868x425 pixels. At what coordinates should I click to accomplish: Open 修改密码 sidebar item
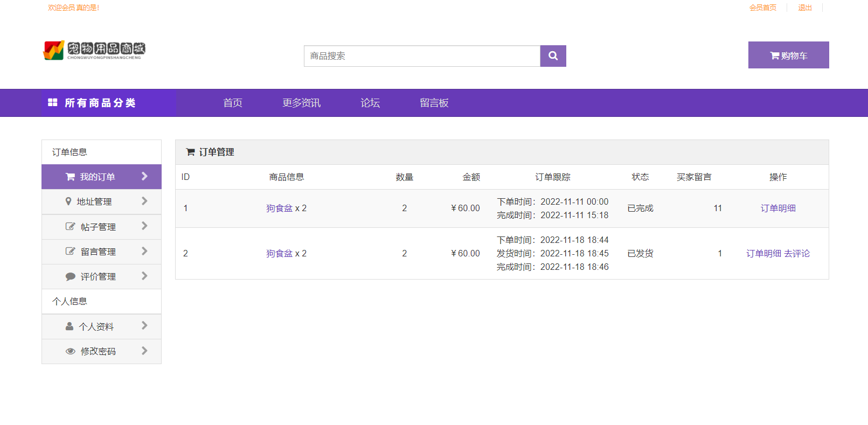point(101,351)
